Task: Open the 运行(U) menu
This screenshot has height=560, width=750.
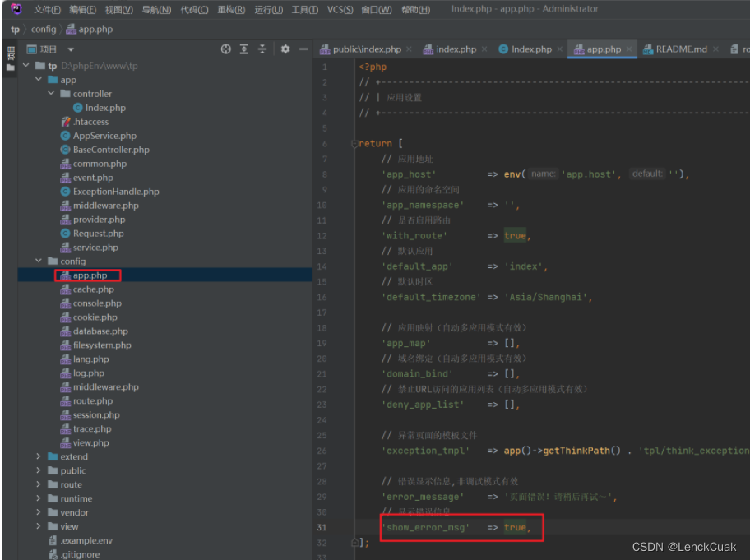Action: (268, 9)
